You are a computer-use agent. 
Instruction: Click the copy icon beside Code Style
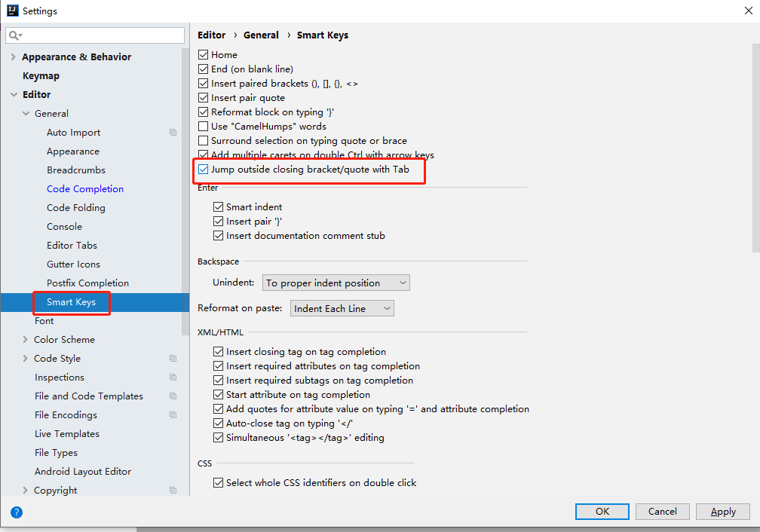pos(173,359)
